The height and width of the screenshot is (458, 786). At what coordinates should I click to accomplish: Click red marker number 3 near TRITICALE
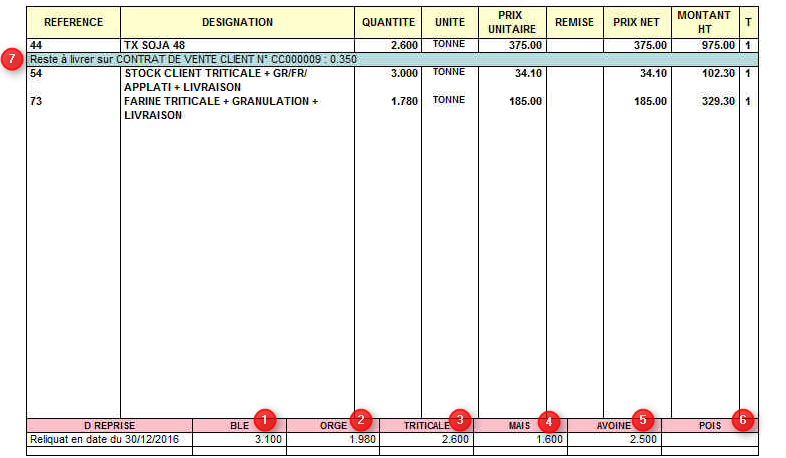[x=459, y=419]
